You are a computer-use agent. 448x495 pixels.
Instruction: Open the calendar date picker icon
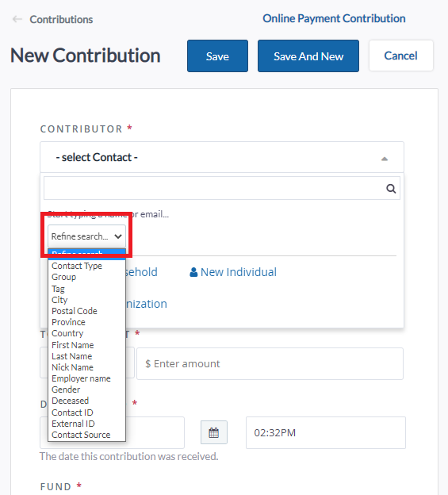(x=214, y=432)
